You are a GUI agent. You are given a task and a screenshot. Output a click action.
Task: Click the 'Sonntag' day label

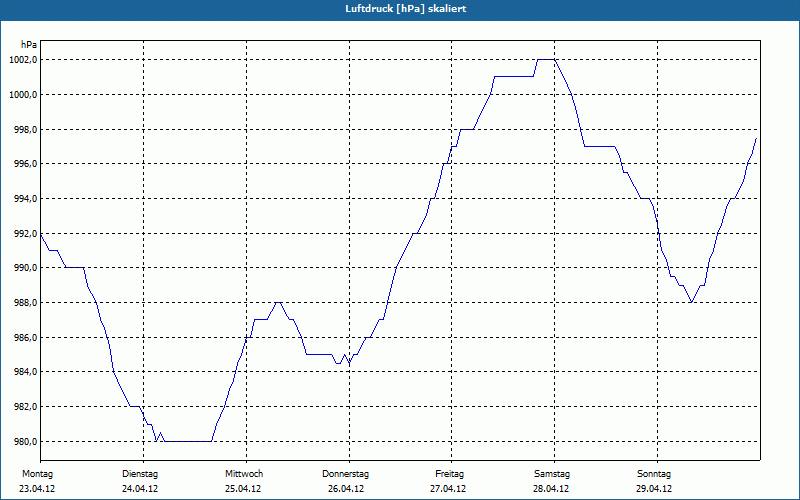tap(654, 474)
